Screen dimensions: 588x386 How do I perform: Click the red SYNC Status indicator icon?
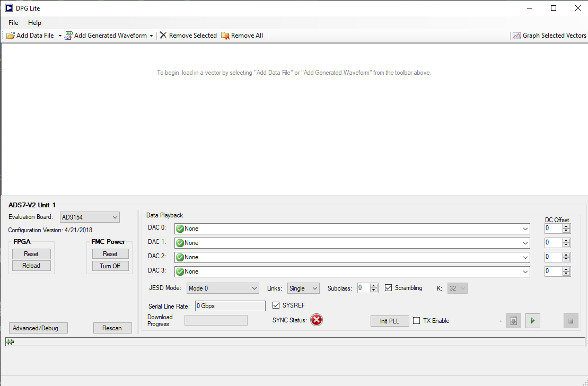(317, 320)
